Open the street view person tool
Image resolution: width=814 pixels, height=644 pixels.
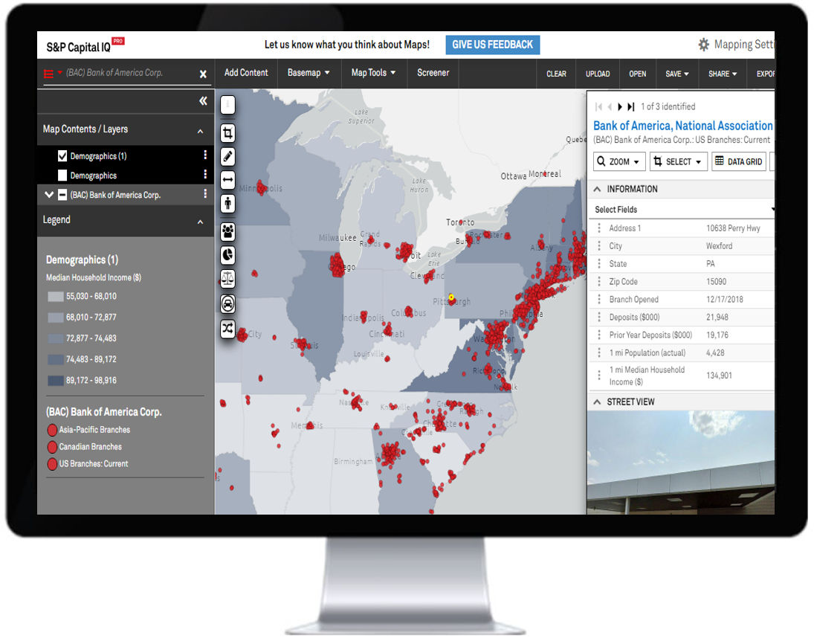pos(228,204)
